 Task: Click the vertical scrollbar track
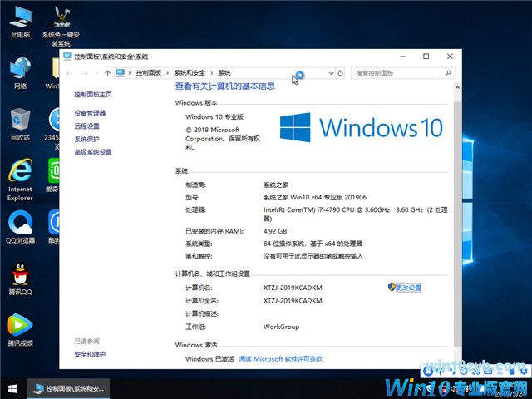(x=457, y=224)
